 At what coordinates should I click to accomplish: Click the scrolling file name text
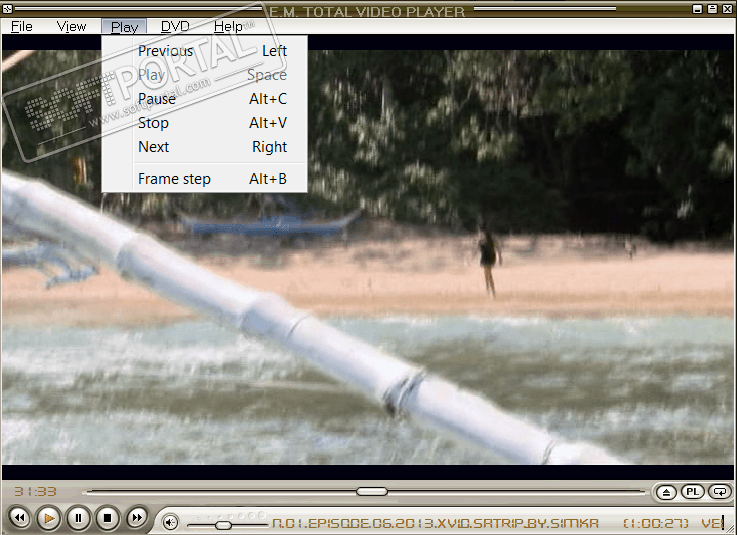coord(435,523)
